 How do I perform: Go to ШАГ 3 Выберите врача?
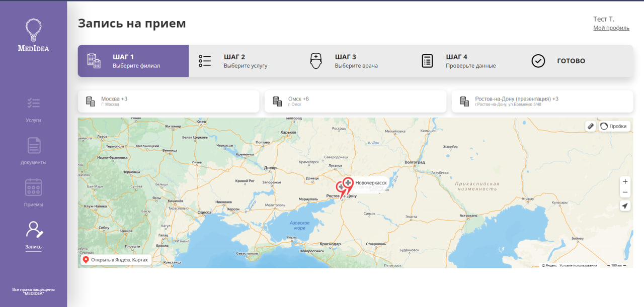(355, 61)
